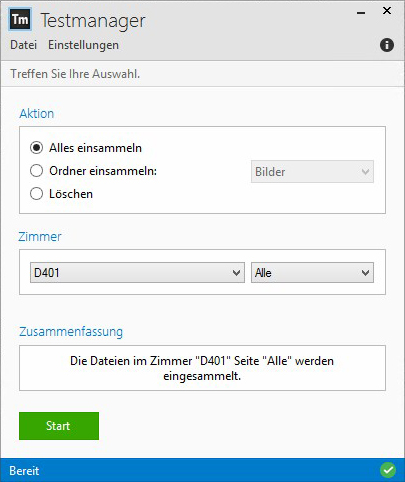Open the Einstellungen menu

tap(83, 45)
